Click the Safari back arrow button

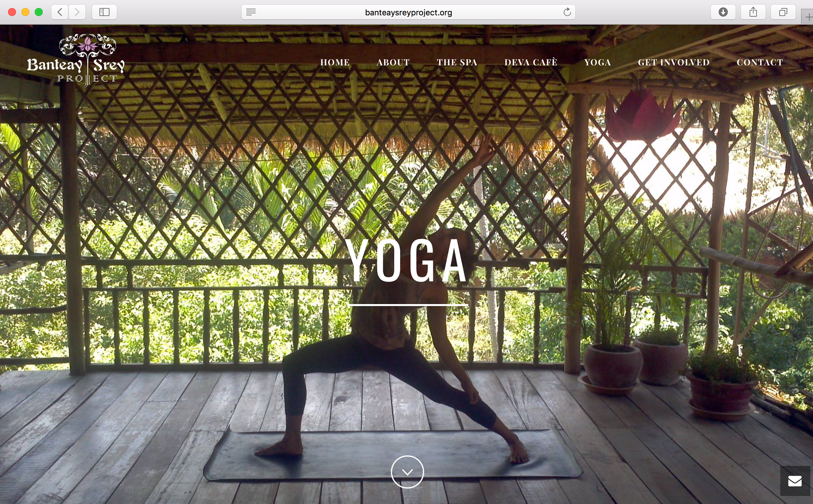coord(60,12)
